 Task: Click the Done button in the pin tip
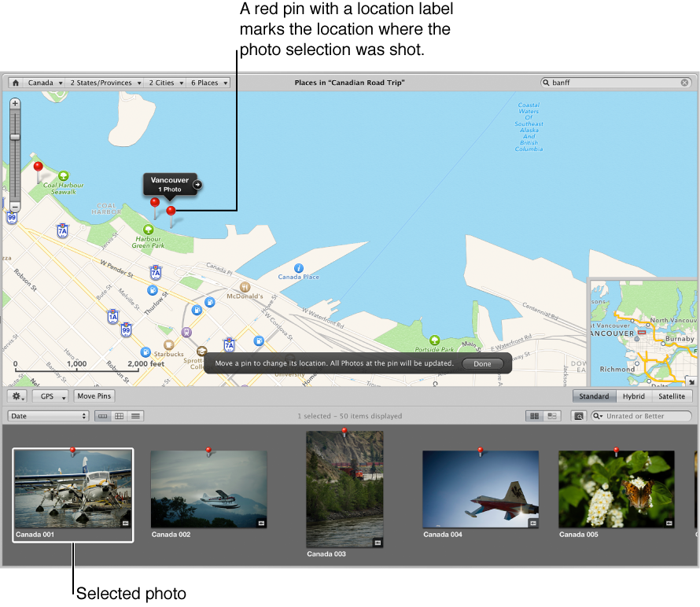pyautogui.click(x=483, y=363)
